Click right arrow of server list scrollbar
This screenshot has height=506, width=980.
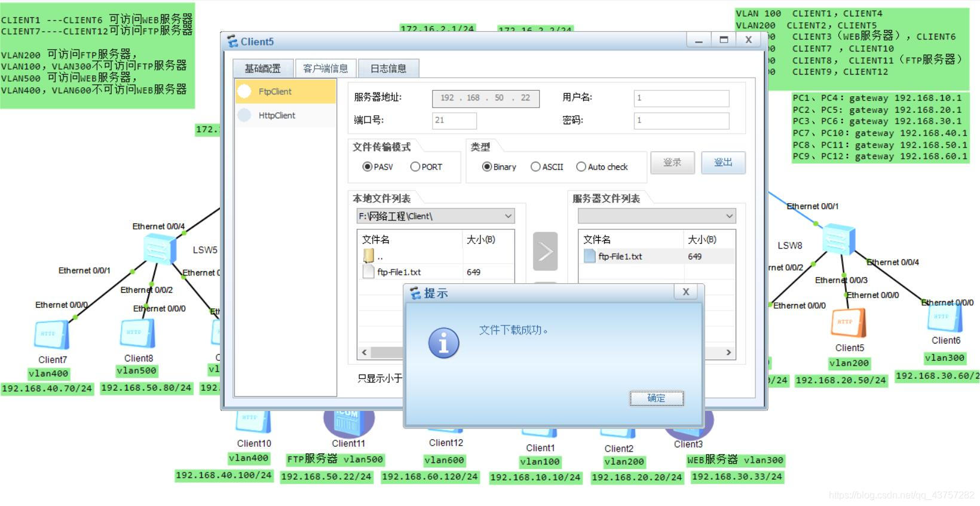[x=728, y=352]
